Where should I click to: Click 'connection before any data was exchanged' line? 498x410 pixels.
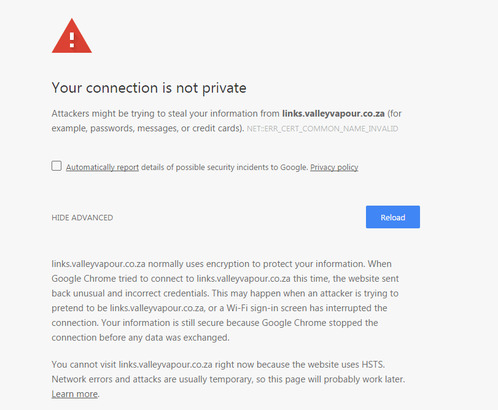140,338
